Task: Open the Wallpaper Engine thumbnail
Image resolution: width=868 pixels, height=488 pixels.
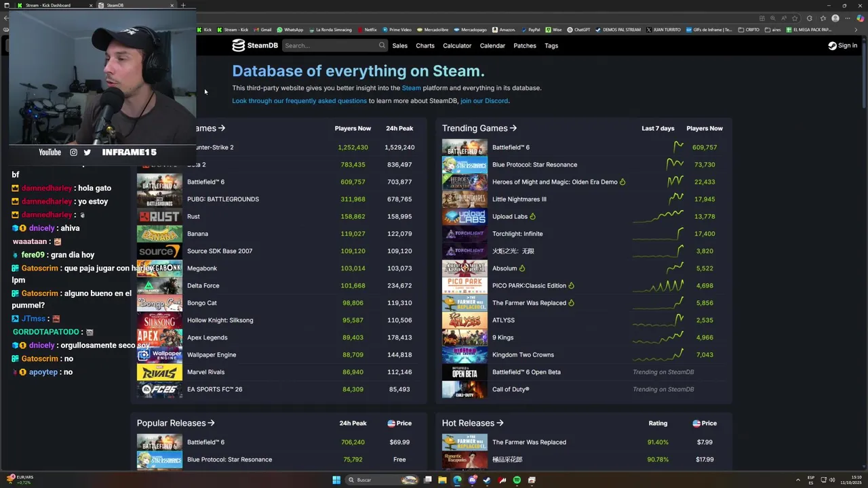Action: pos(159,354)
